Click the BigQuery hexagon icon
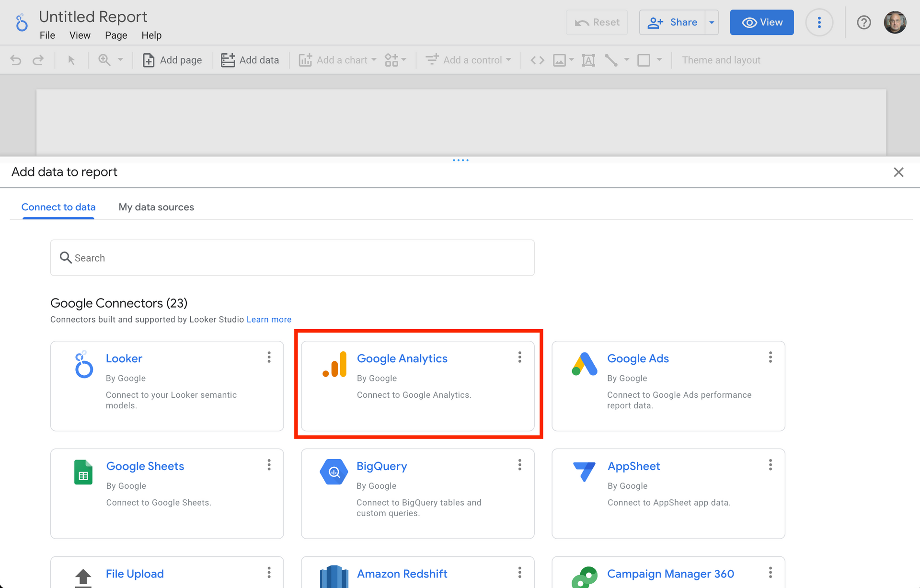 (x=334, y=472)
